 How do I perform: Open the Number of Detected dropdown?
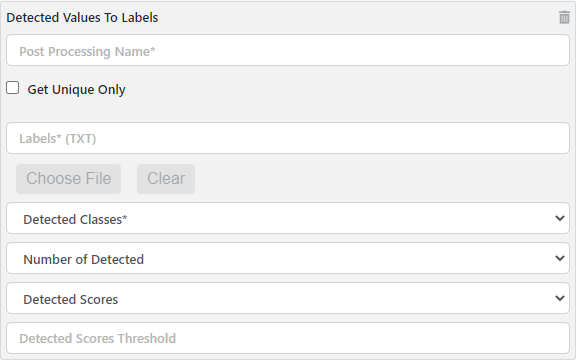pyautogui.click(x=288, y=258)
